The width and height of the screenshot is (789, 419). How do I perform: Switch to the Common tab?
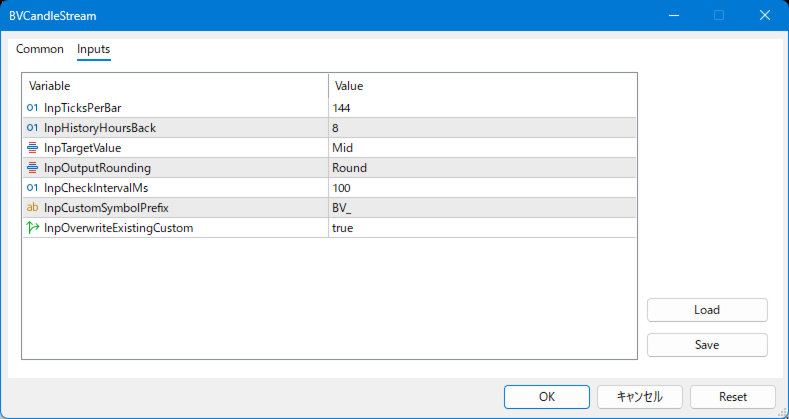point(40,49)
